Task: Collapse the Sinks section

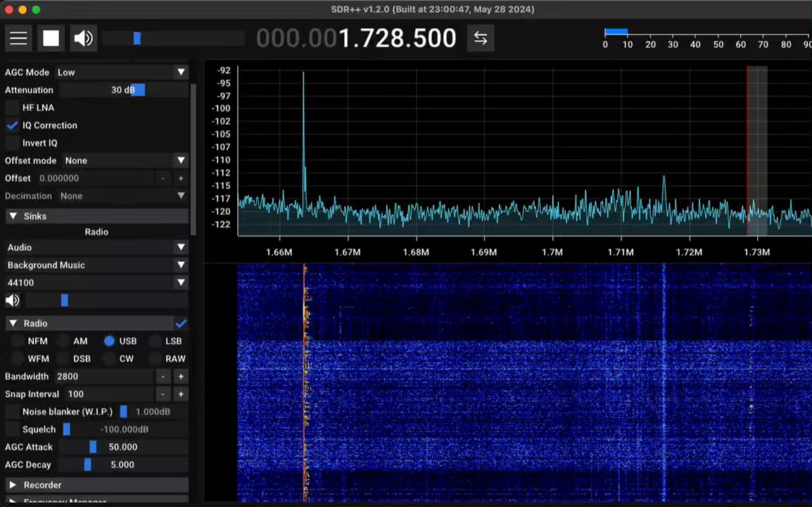Action: (97, 216)
